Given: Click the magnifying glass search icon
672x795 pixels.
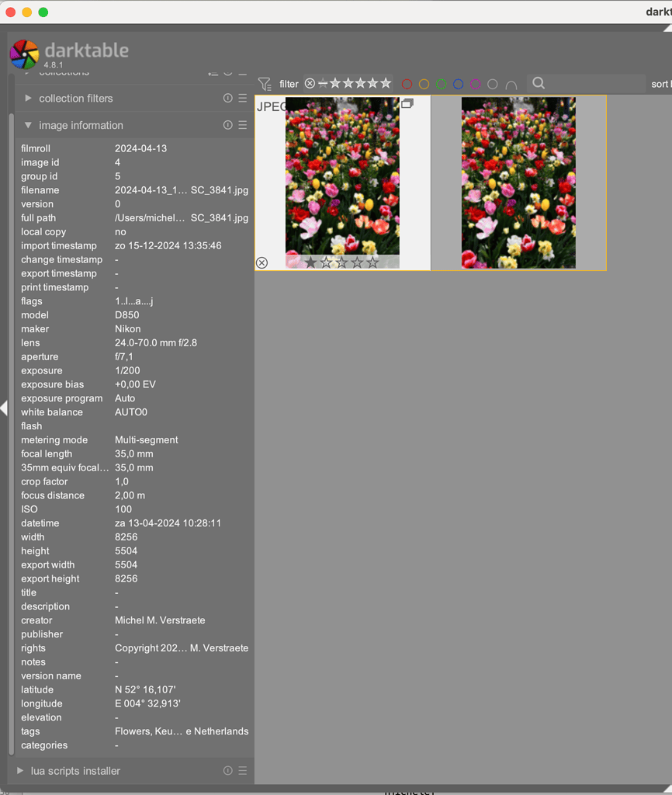Looking at the screenshot, I should [x=539, y=84].
